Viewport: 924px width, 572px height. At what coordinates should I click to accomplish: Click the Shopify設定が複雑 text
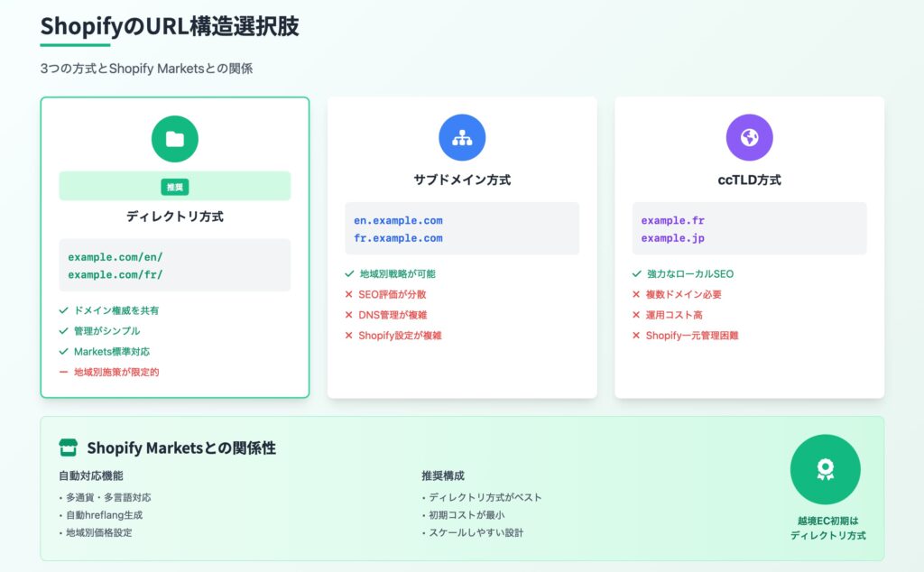pos(400,336)
